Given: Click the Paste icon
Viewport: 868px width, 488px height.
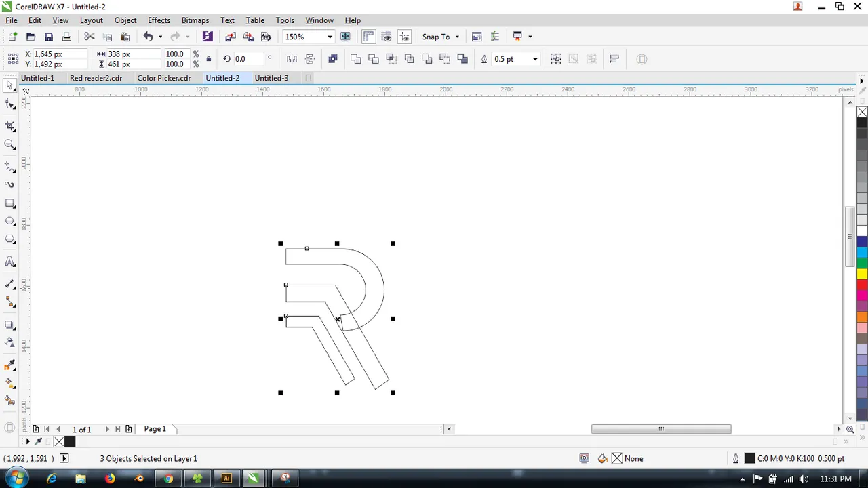Looking at the screenshot, I should click(x=125, y=37).
